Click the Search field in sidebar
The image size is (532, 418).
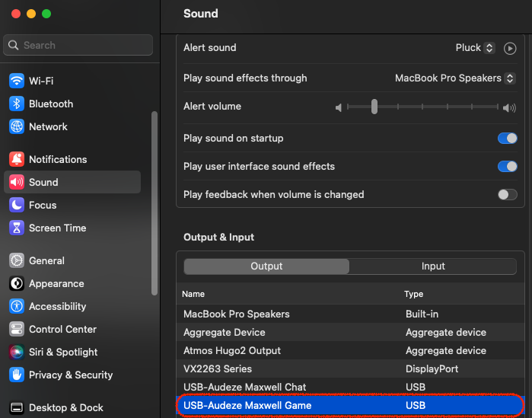[78, 45]
